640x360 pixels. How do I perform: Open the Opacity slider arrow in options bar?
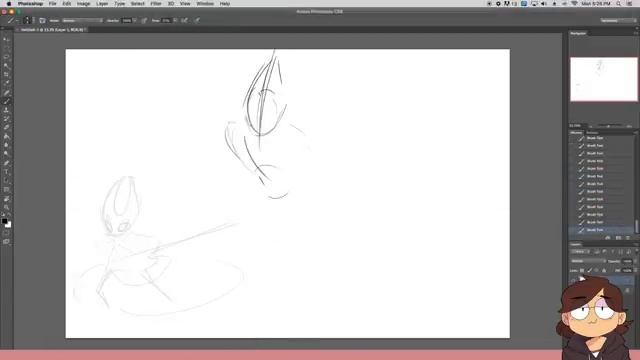(x=135, y=20)
